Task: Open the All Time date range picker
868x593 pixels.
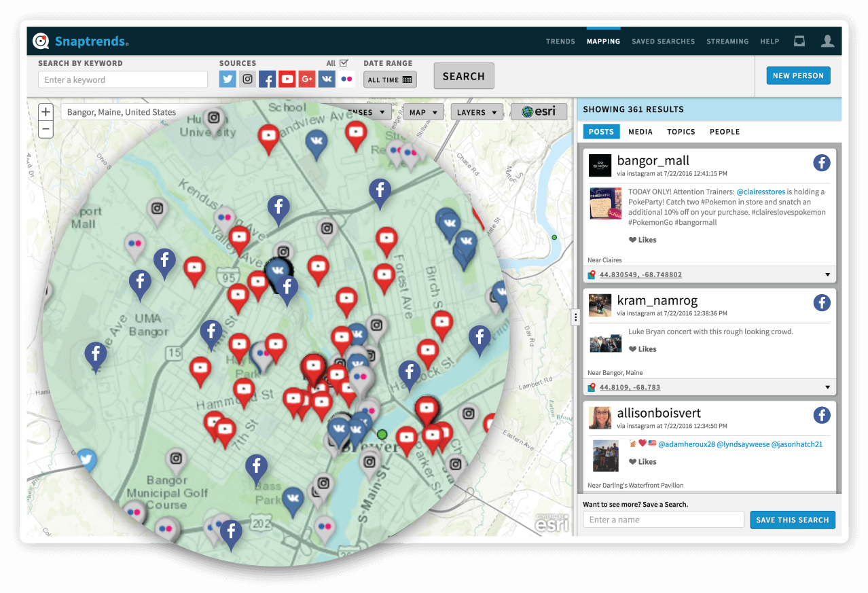Action: pos(390,79)
